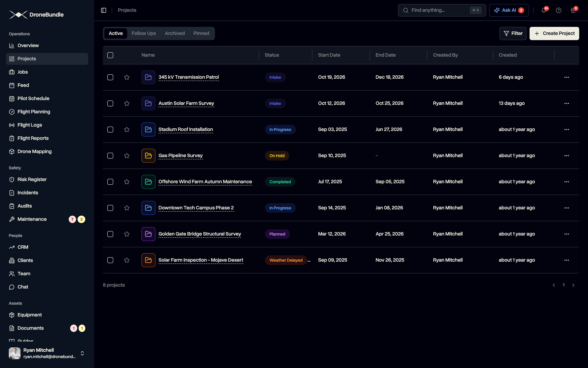Go to the next page arrow

pyautogui.click(x=573, y=285)
